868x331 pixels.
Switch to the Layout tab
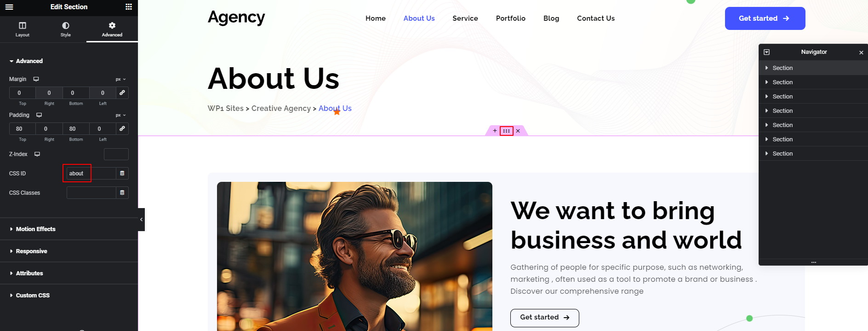pyautogui.click(x=23, y=29)
